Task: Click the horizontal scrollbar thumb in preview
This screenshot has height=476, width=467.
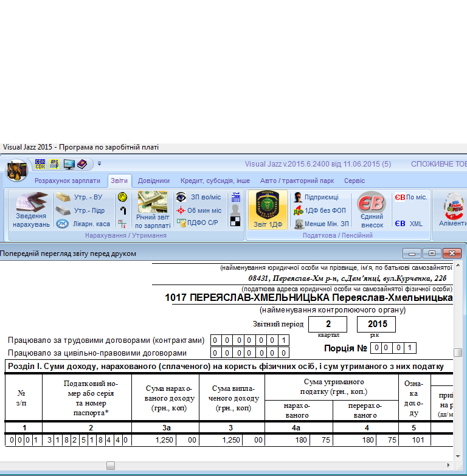Action: point(110,465)
